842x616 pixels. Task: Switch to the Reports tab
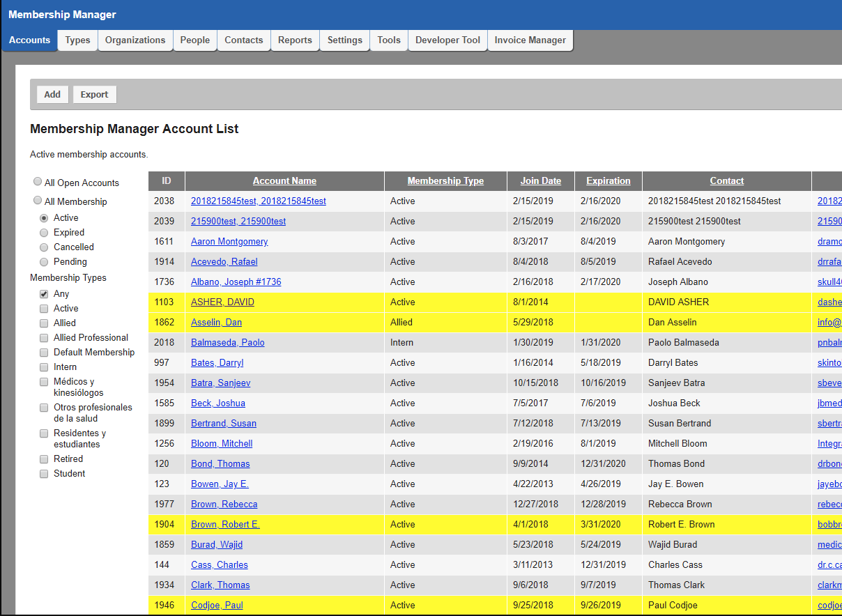pyautogui.click(x=295, y=40)
